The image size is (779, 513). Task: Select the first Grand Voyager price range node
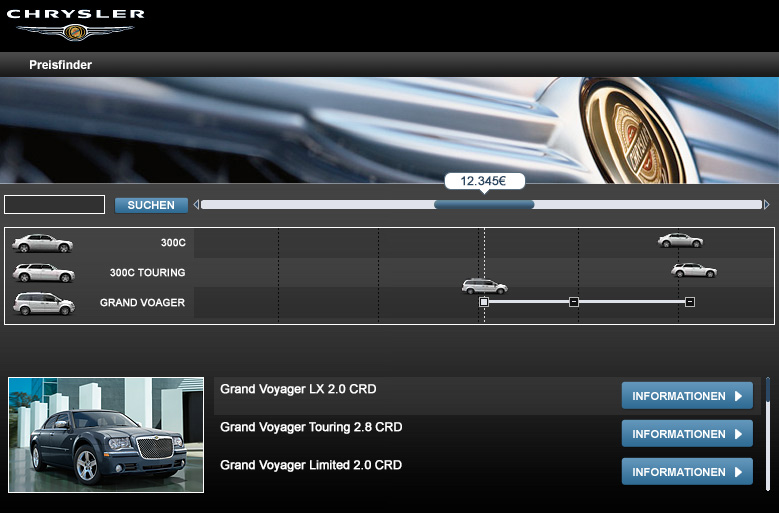(x=484, y=301)
